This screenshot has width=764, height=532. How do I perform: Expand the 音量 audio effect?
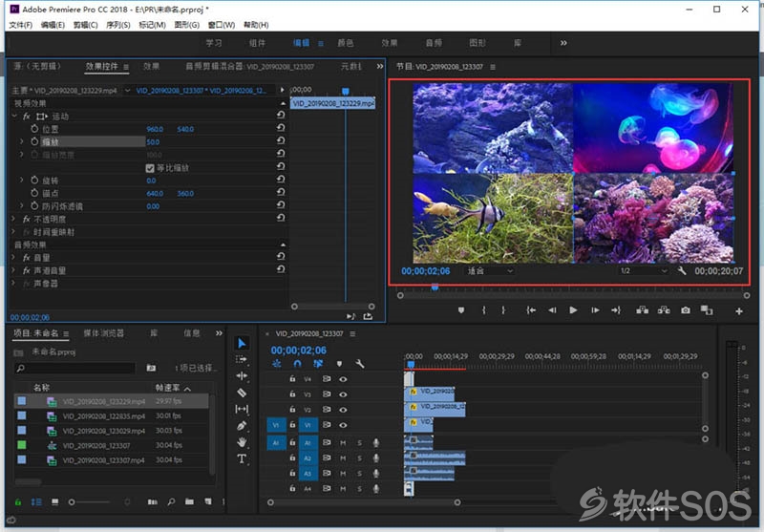tap(14, 257)
